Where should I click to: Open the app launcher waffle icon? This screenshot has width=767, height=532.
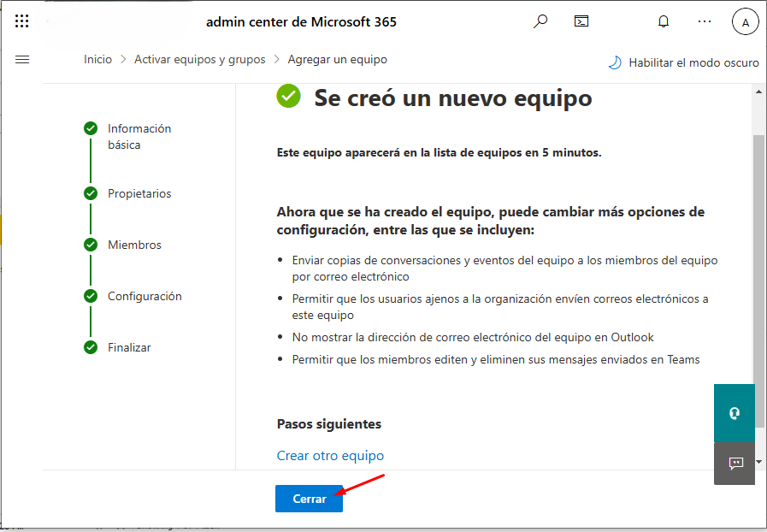[21, 21]
